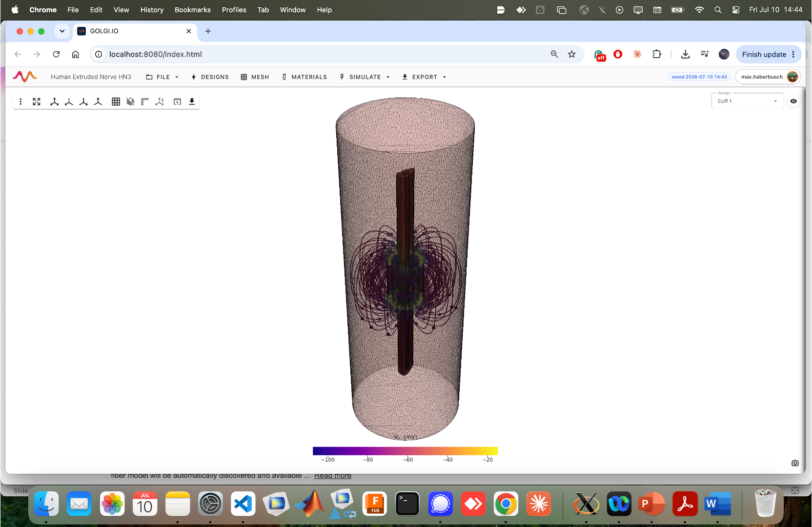Open the DESIGNS tab

pyautogui.click(x=210, y=77)
